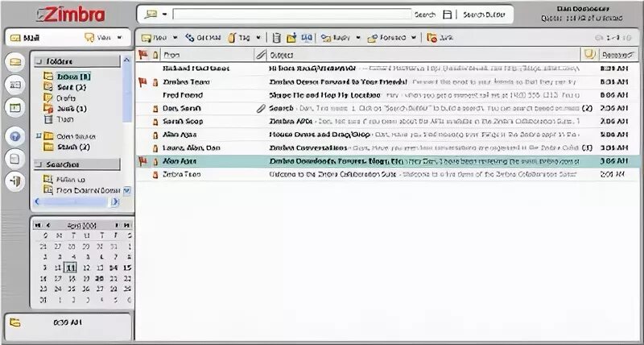Click the tag icon on the Sarah Soap message

pyautogui.click(x=155, y=122)
